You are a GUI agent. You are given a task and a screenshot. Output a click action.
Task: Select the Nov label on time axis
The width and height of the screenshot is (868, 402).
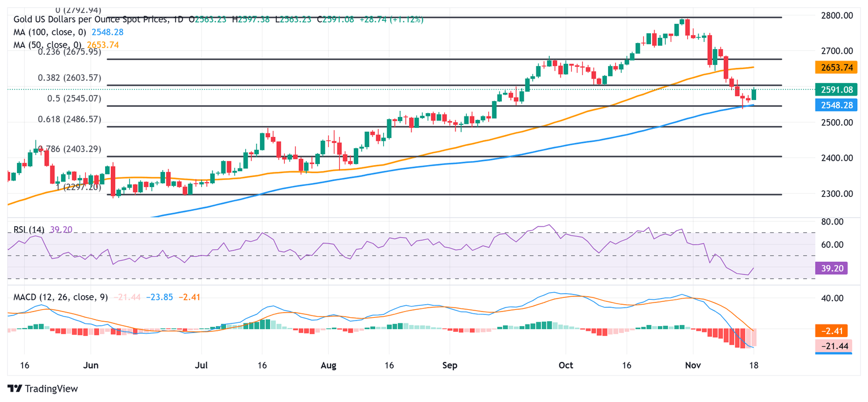pos(692,365)
